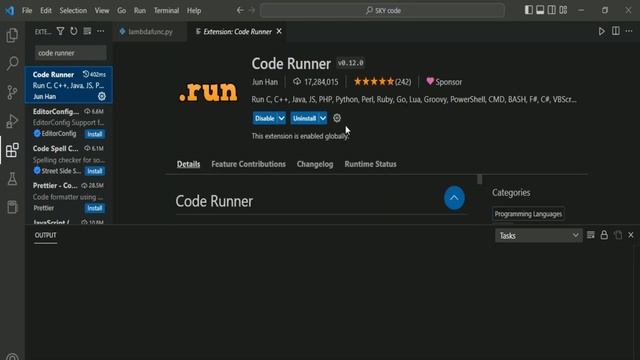640x360 pixels.
Task: Install the Code Spell Checker extension
Action: pyautogui.click(x=95, y=171)
